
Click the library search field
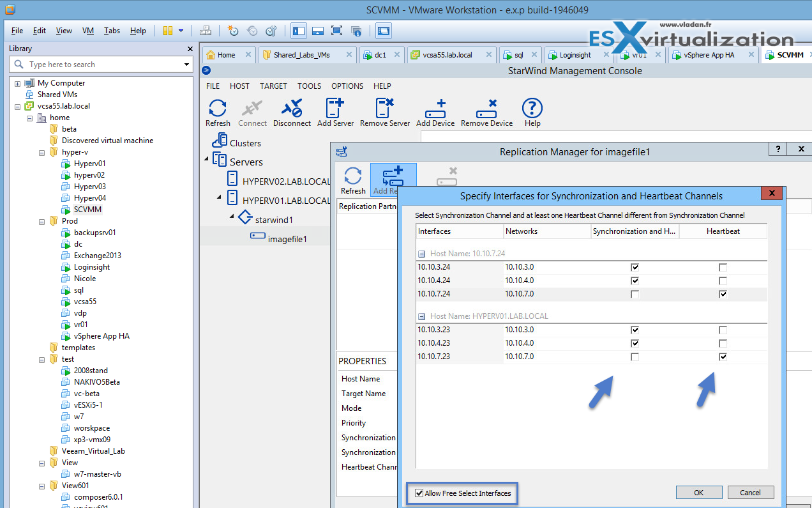coord(102,65)
